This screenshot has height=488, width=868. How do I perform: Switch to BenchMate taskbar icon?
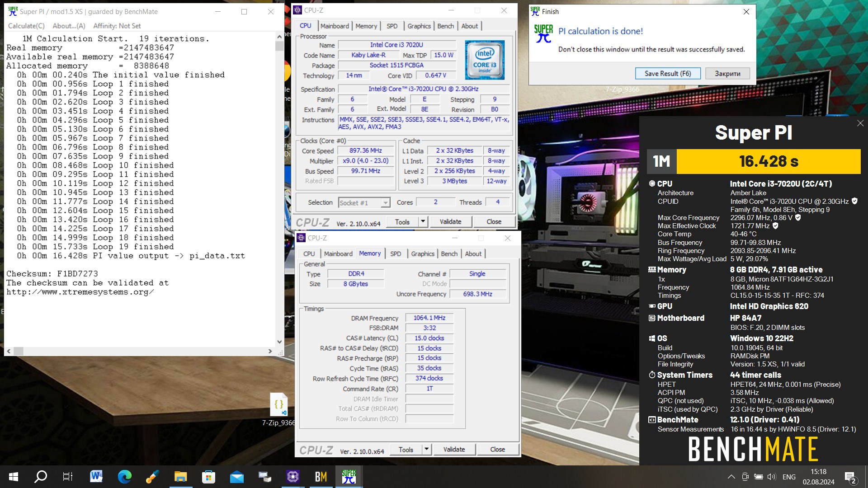point(321,477)
